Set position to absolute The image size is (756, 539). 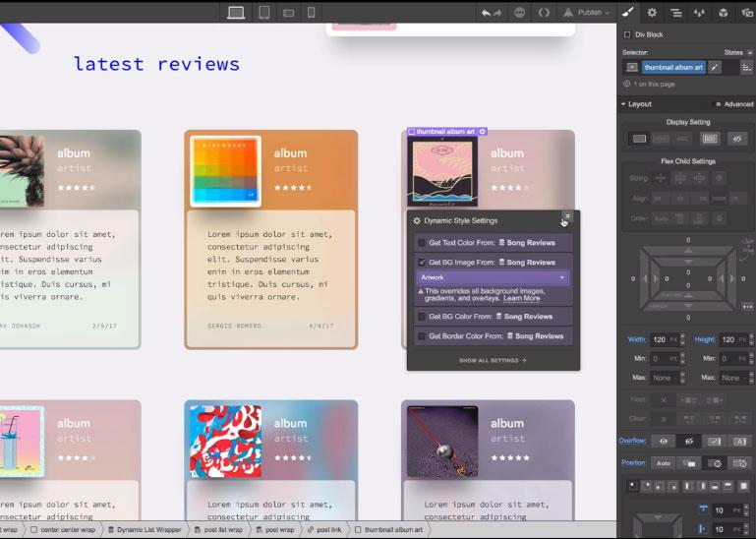[715, 463]
